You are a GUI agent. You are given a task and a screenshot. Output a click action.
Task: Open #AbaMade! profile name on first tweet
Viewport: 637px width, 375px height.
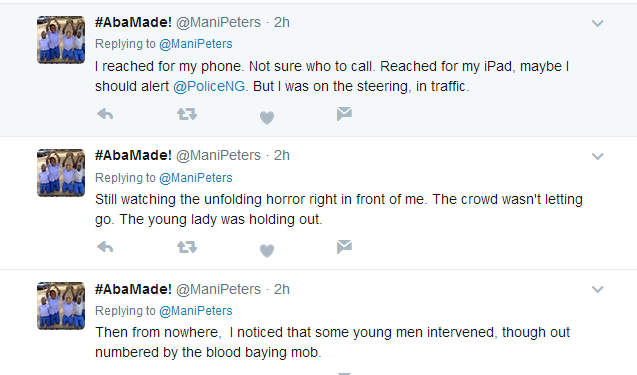click(x=133, y=22)
